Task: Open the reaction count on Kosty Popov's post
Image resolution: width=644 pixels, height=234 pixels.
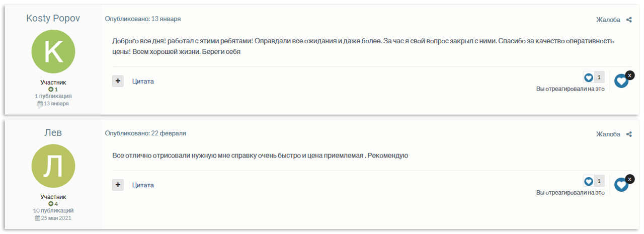Action: coord(594,77)
